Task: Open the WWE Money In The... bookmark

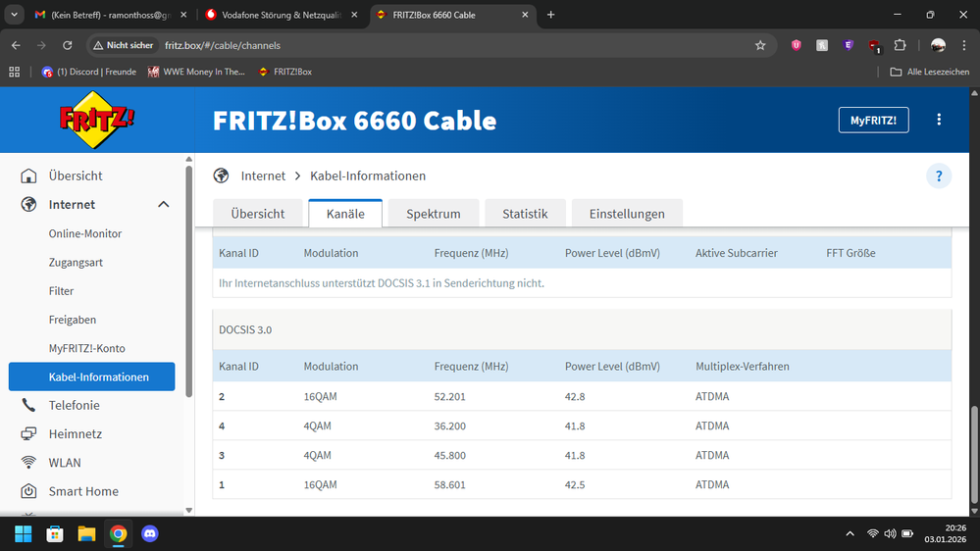Action: [196, 72]
